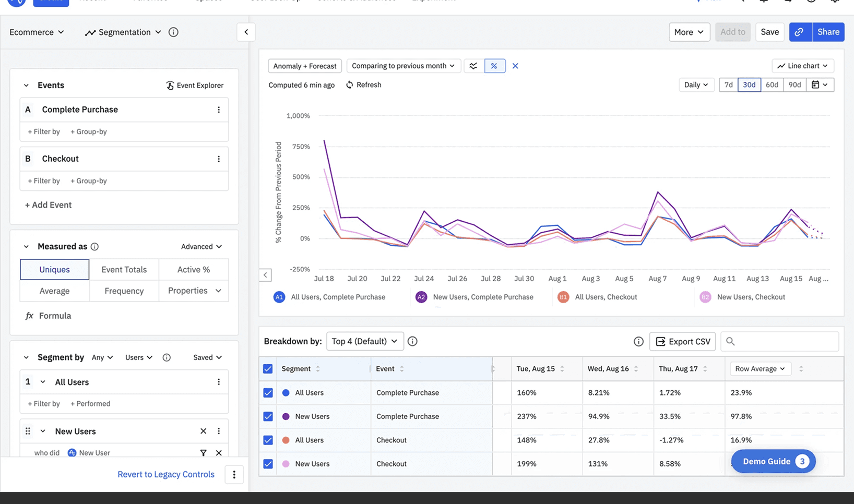Collapse the Events section

pos(26,86)
